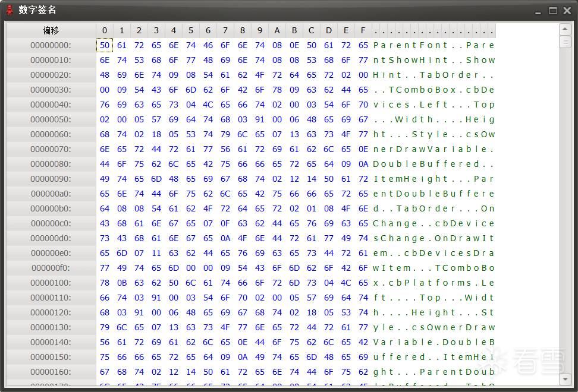The height and width of the screenshot is (392, 578).
Task: Click byte 0A in row 00000080
Action: pos(363,164)
